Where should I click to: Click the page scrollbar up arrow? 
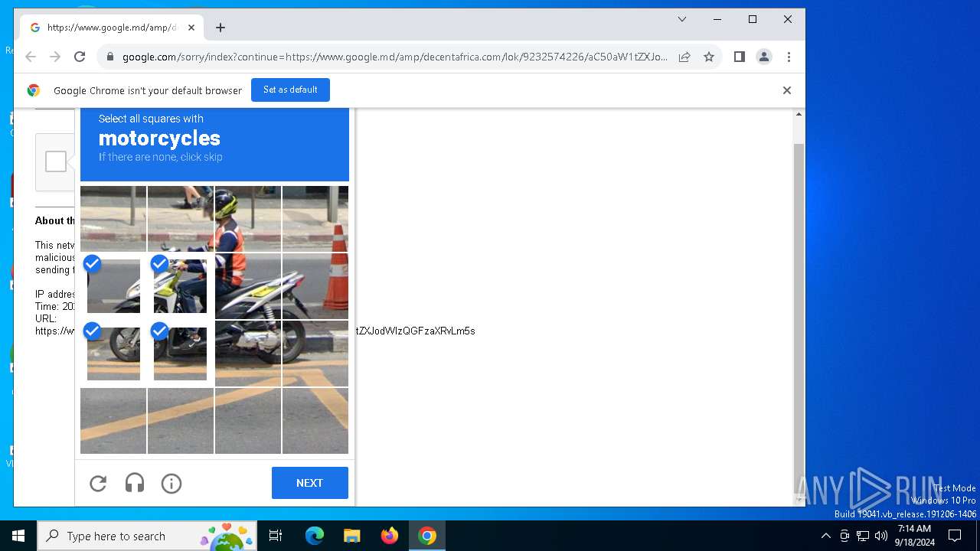click(799, 114)
